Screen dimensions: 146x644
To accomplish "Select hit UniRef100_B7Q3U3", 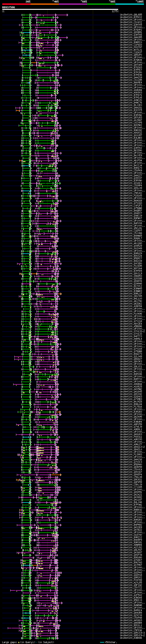I will coord(131,67).
